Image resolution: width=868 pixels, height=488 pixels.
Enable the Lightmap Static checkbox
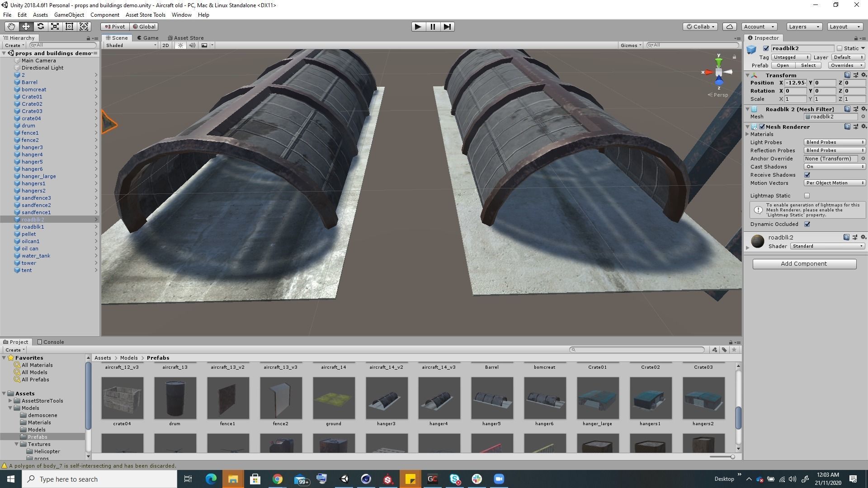point(807,196)
